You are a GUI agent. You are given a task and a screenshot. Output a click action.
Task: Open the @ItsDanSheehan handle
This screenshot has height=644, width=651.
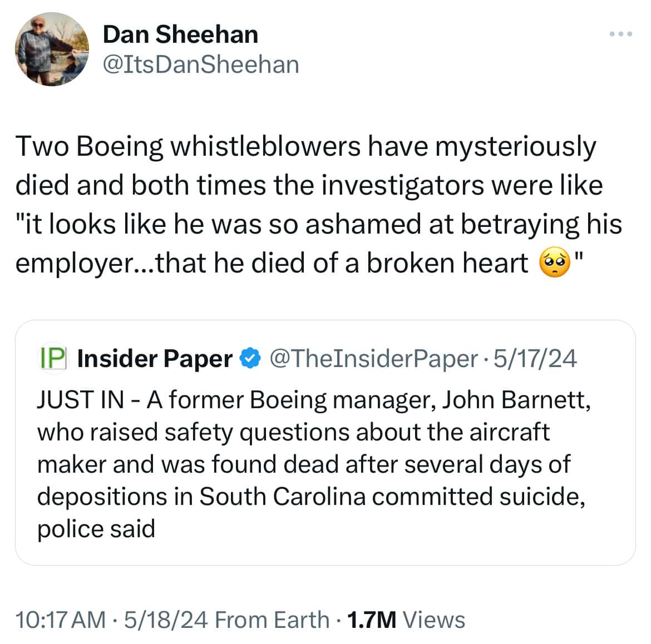point(201,65)
